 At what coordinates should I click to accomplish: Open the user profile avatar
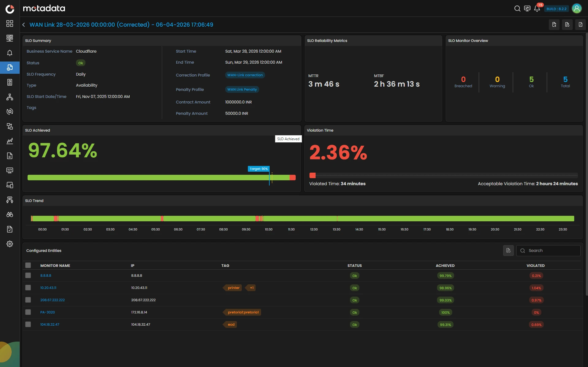tap(577, 9)
